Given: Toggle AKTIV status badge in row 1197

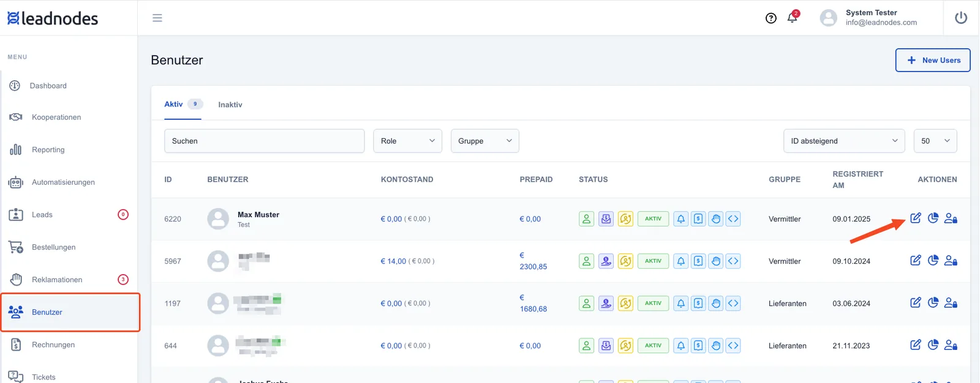Looking at the screenshot, I should (653, 303).
